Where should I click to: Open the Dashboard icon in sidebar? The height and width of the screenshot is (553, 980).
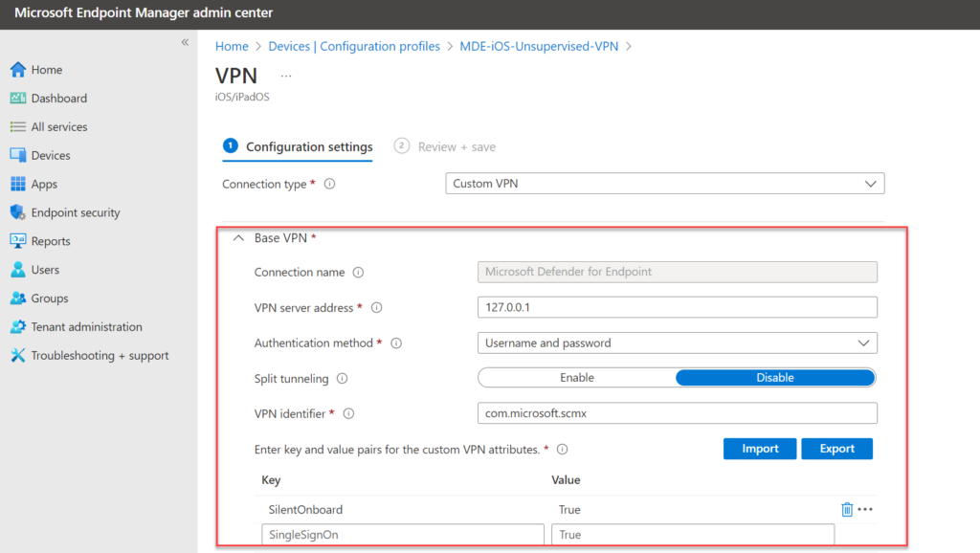point(18,99)
